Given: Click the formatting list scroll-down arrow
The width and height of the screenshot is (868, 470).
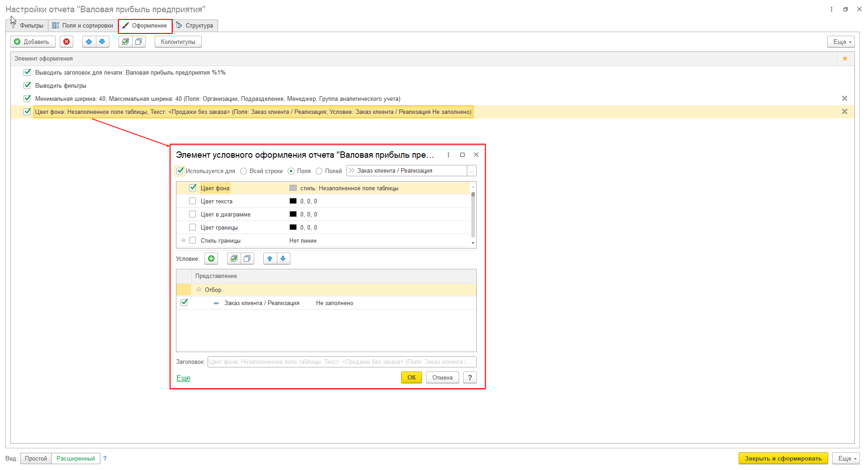Looking at the screenshot, I should [473, 243].
